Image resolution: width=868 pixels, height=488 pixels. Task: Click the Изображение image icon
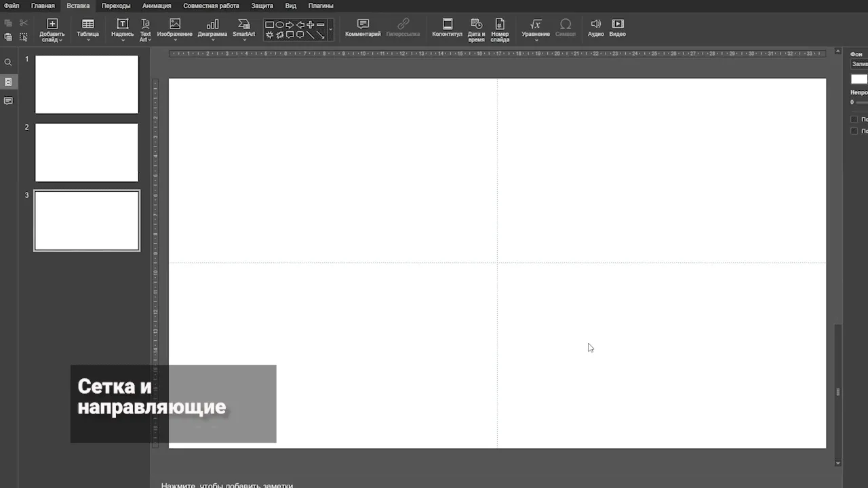point(174,29)
